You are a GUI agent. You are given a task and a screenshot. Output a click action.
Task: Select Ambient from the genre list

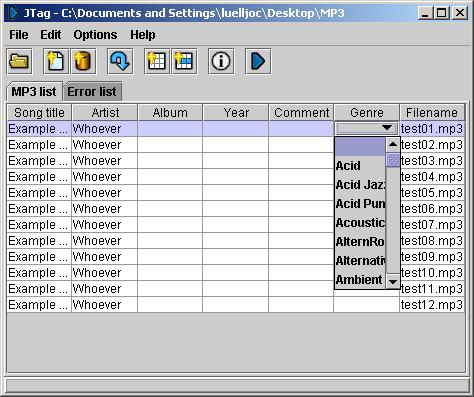coord(360,279)
